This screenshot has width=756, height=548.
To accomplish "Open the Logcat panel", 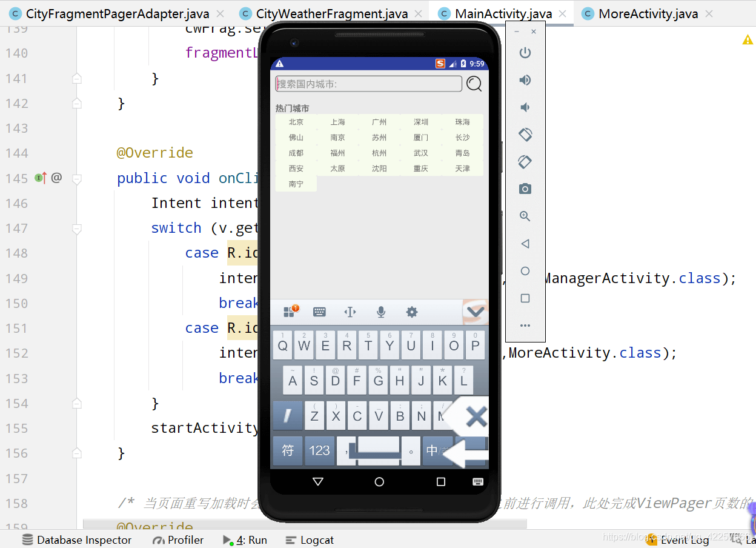I will (x=309, y=540).
